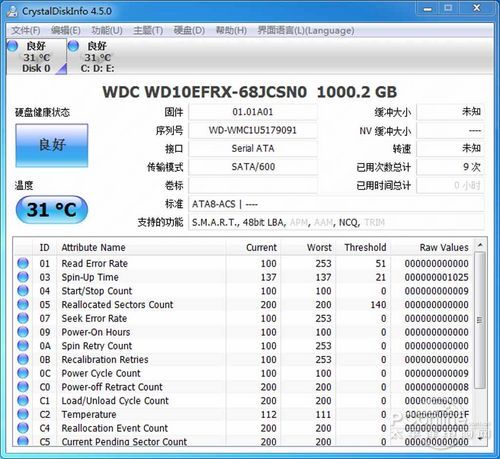Click the NV 缓冲大小 value field
The height and width of the screenshot is (459, 500).
pyautogui.click(x=450, y=130)
